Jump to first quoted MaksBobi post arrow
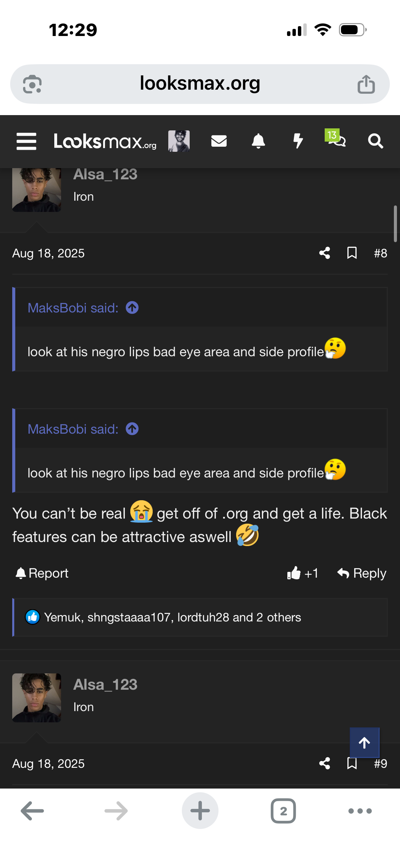400x868 pixels. (132, 308)
